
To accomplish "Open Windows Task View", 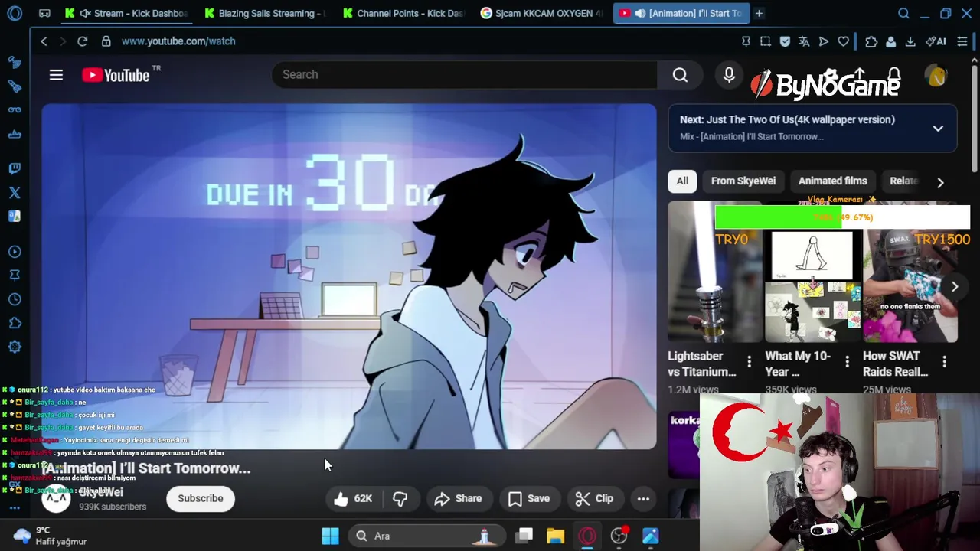I will click(x=524, y=536).
